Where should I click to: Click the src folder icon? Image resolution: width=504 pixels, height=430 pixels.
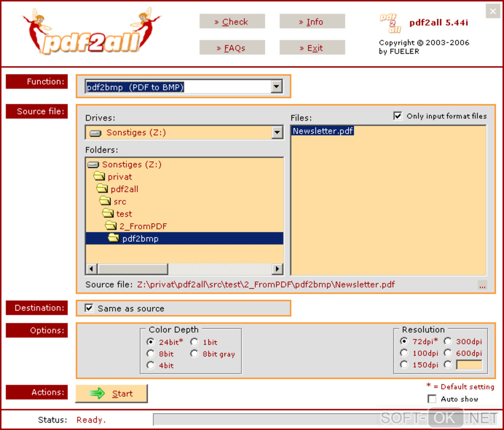coord(105,201)
